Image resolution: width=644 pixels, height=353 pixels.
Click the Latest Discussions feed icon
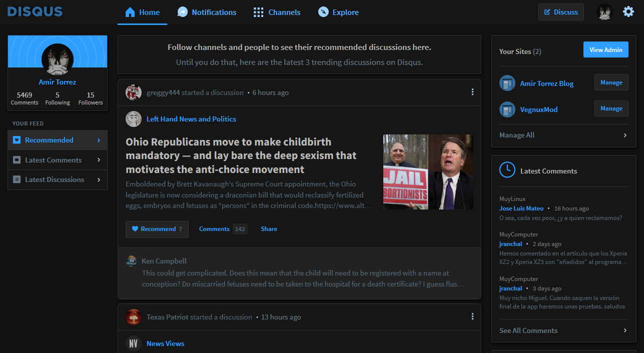click(17, 179)
